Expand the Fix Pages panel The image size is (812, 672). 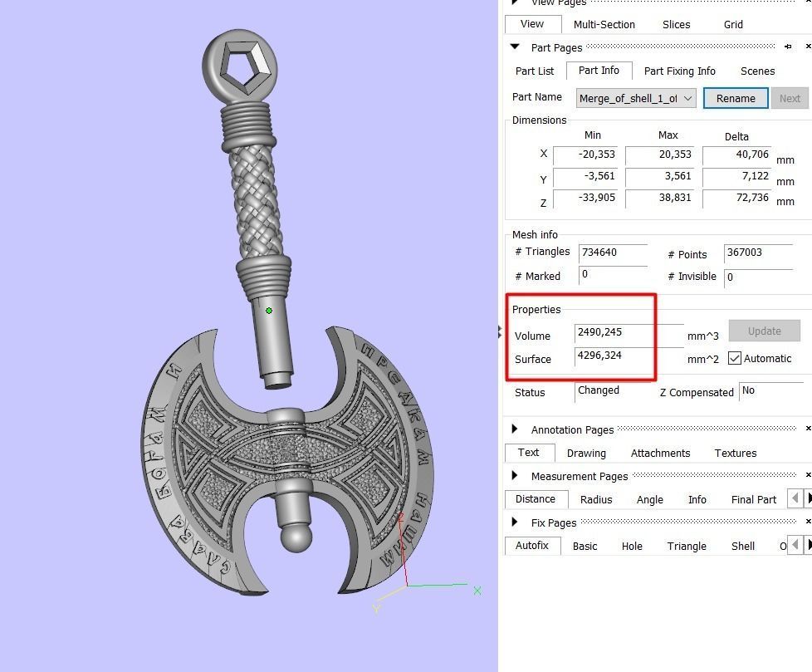point(514,522)
